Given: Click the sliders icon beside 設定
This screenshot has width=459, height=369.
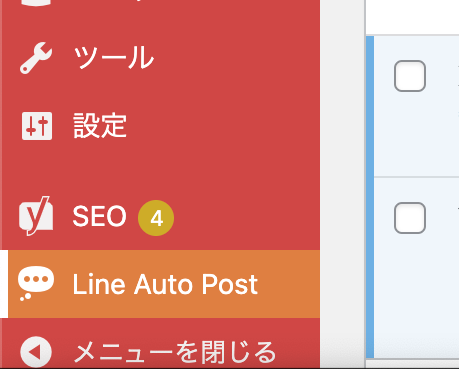Looking at the screenshot, I should [x=37, y=126].
